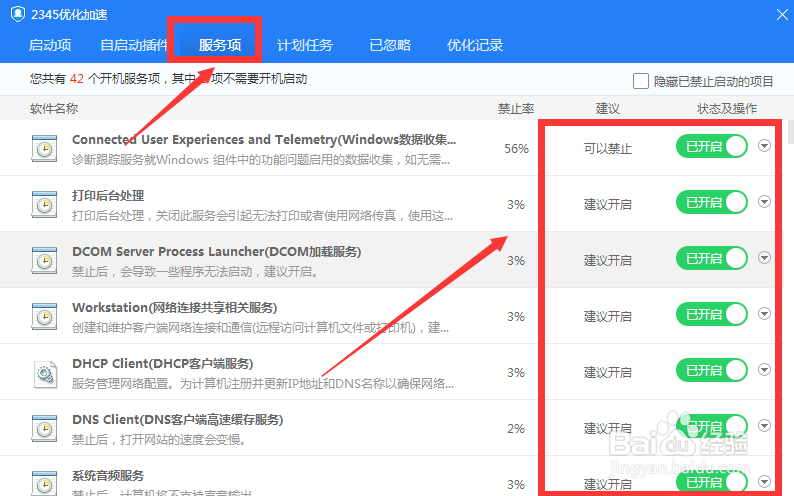Toggle the DNS Client 已开启 switch
The image size is (794, 496).
point(712,427)
